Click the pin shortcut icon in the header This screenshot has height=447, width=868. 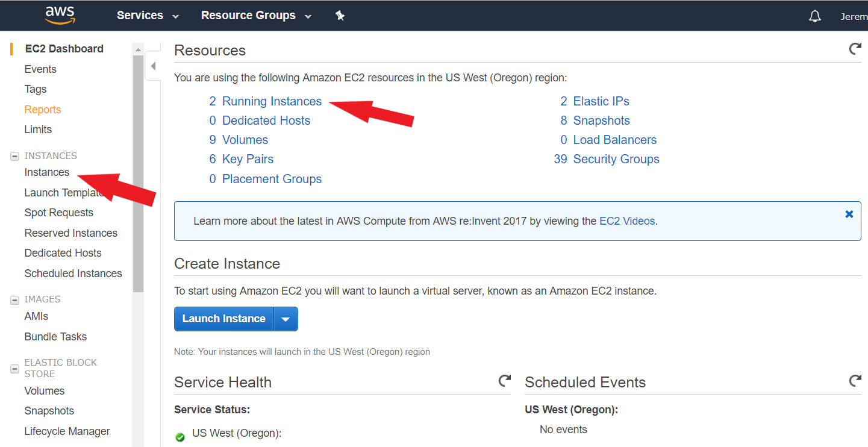pyautogui.click(x=340, y=16)
